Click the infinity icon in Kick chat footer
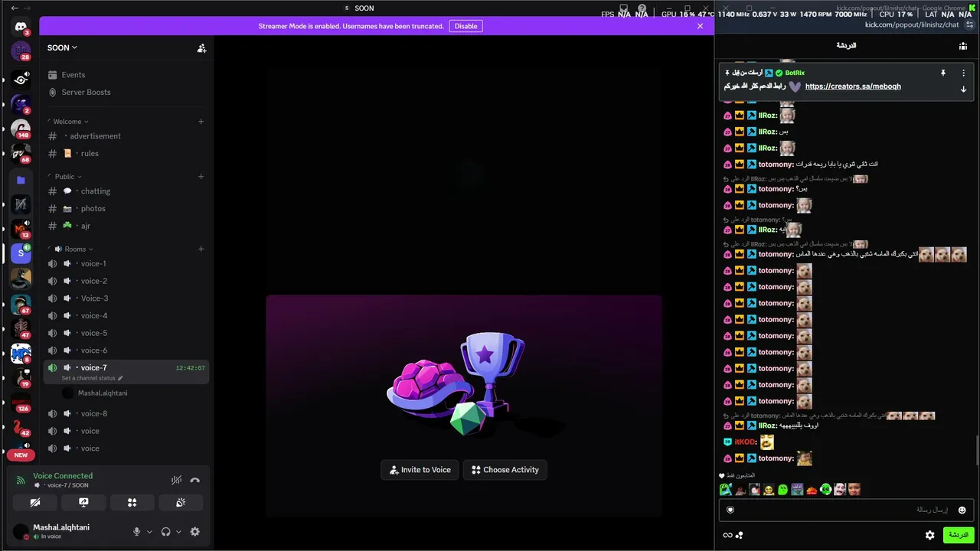Image resolution: width=980 pixels, height=551 pixels. [x=727, y=535]
